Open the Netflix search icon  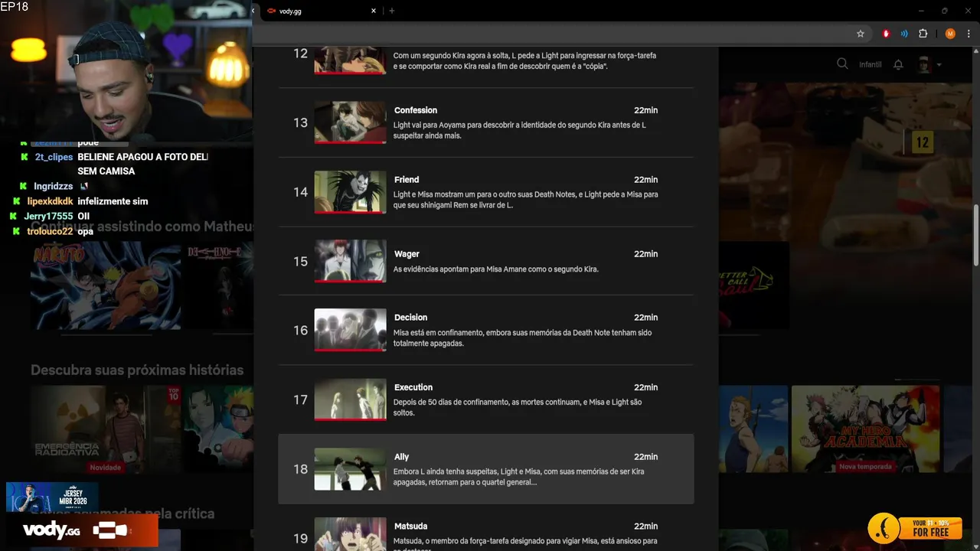[842, 64]
